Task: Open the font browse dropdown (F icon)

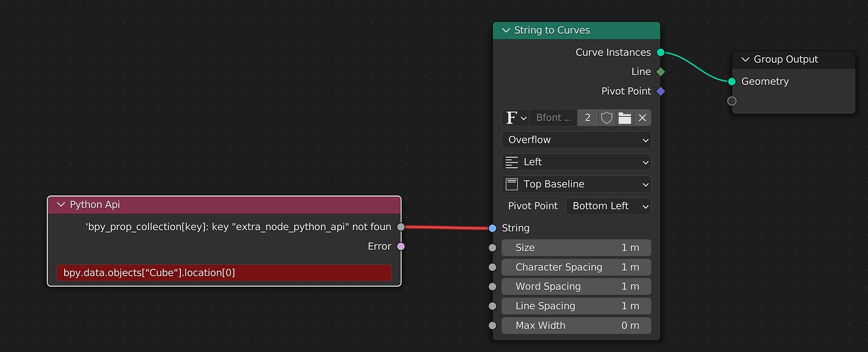Action: 516,118
